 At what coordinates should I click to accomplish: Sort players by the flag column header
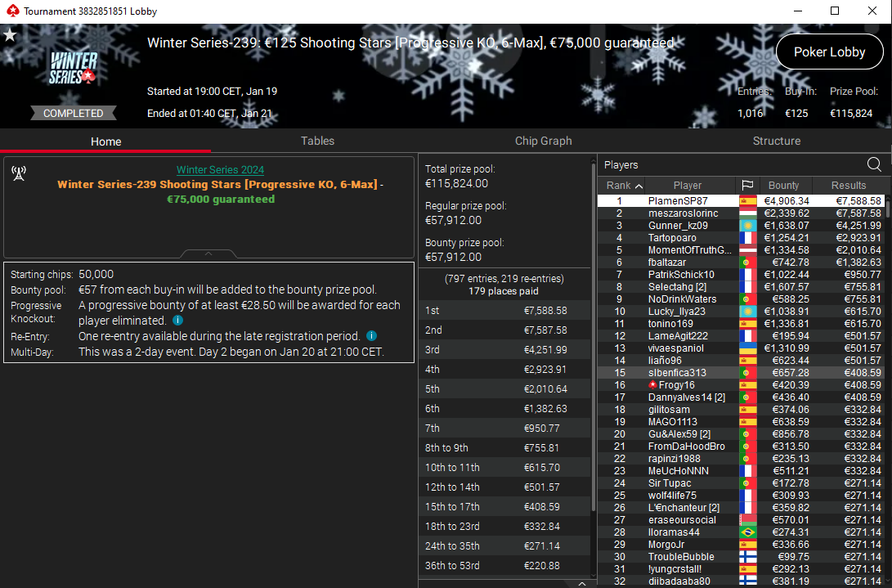pos(747,185)
